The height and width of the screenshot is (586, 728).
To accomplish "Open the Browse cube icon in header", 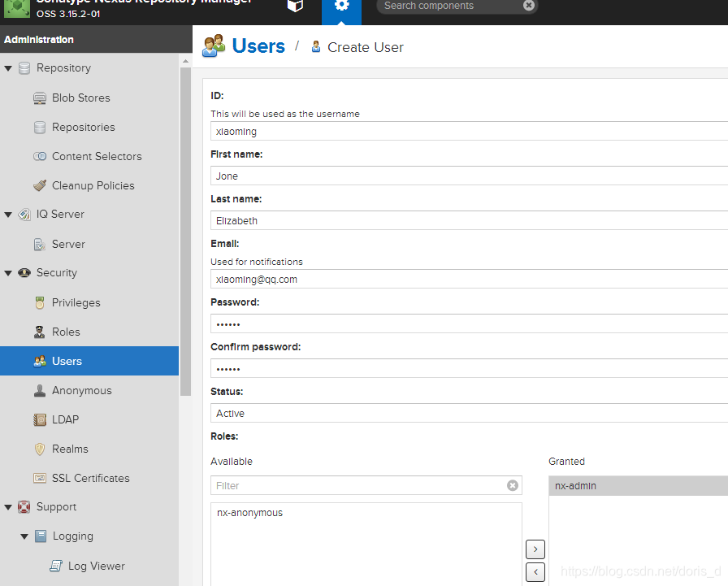I will pos(295,6).
